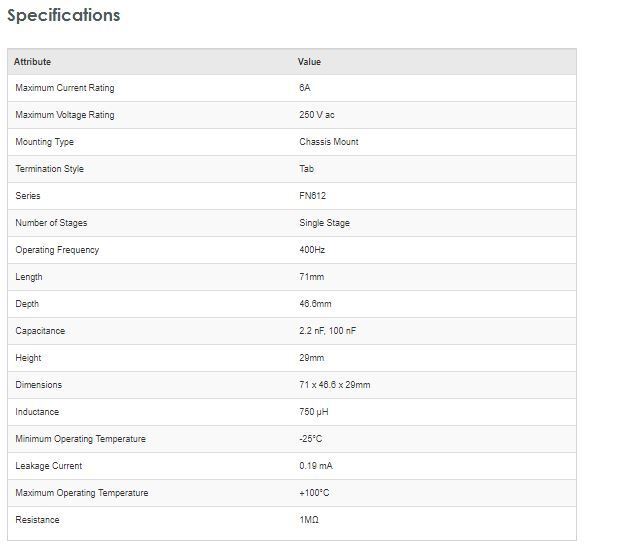Screen dimensions: 624x557
Task: Click the Termination Style attribute label
Action: tap(49, 169)
